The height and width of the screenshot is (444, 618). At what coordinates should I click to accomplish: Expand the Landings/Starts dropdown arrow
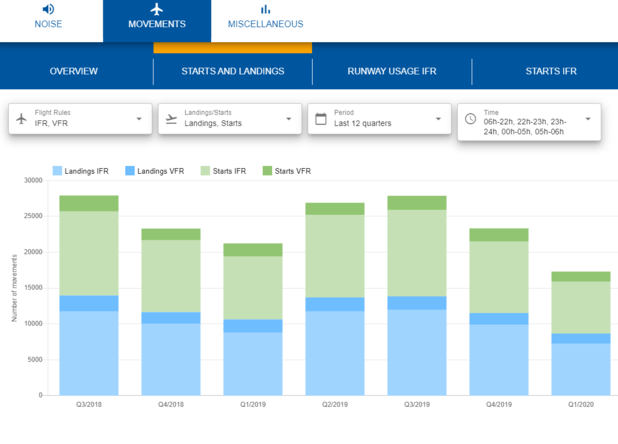[289, 119]
